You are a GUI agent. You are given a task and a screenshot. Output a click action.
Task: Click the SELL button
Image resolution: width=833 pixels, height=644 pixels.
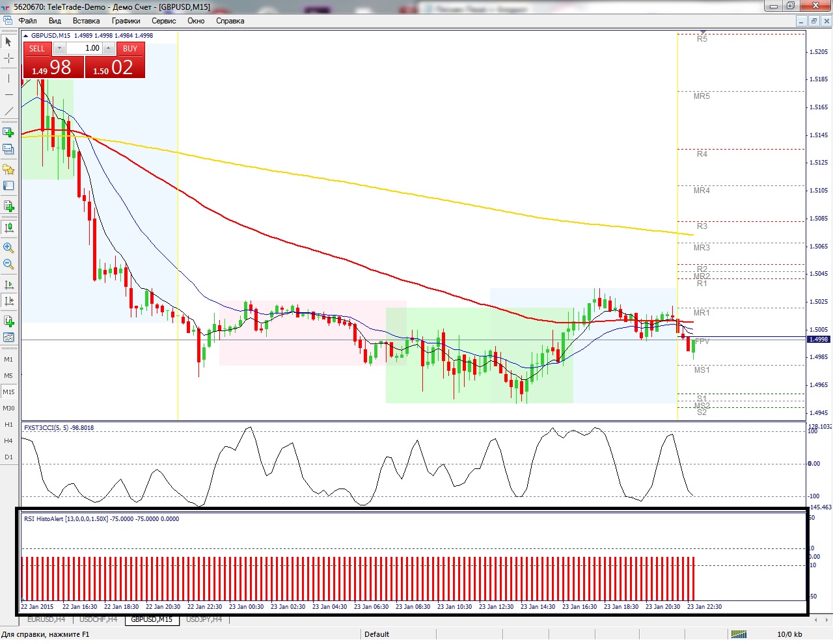(x=37, y=48)
